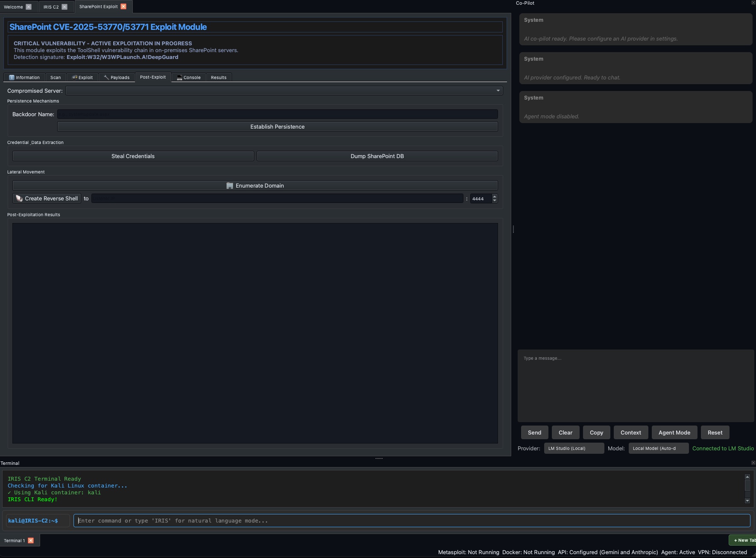Open the Exploit sub-tab
Image resolution: width=756 pixels, height=558 pixels.
pyautogui.click(x=82, y=77)
